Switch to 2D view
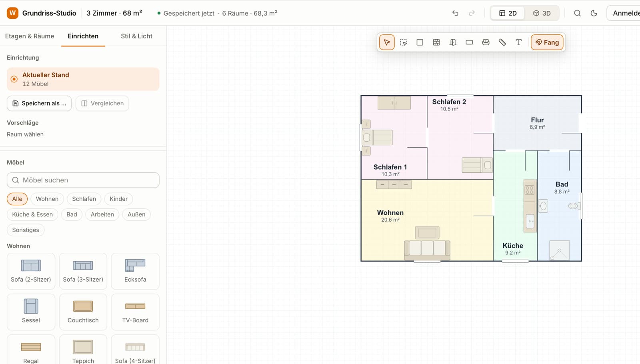 [508, 13]
